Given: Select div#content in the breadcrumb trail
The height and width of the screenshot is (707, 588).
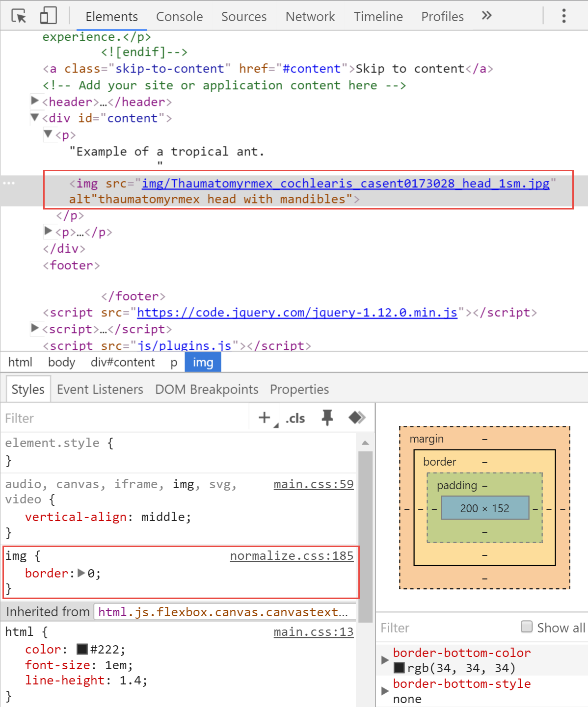Looking at the screenshot, I should 123,363.
